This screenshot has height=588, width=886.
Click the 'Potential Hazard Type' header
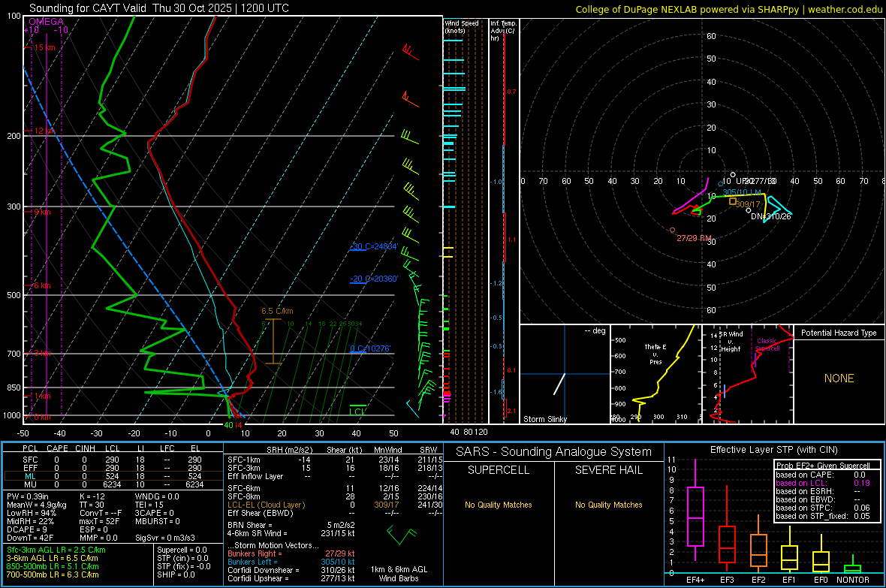839,333
